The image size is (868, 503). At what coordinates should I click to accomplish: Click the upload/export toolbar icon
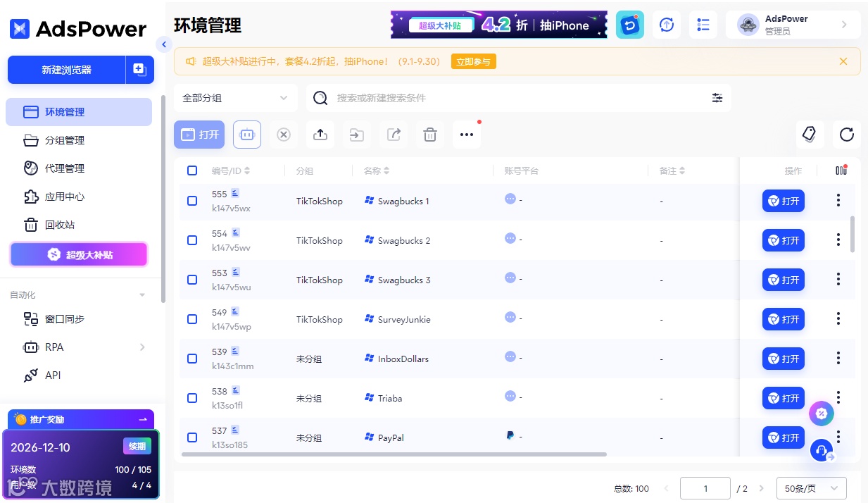tap(320, 135)
